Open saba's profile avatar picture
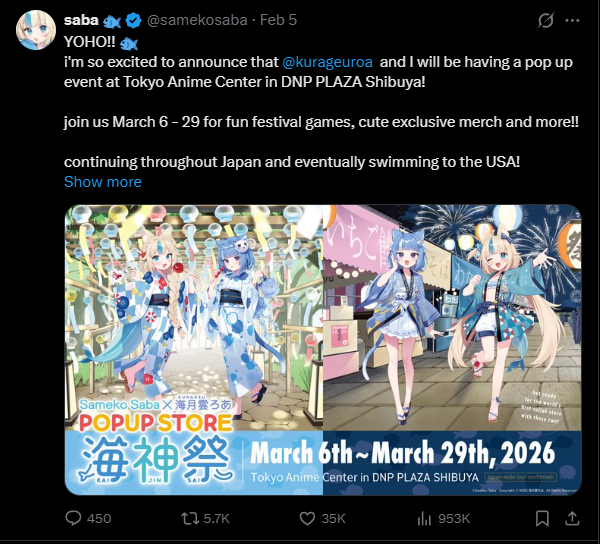 36,30
